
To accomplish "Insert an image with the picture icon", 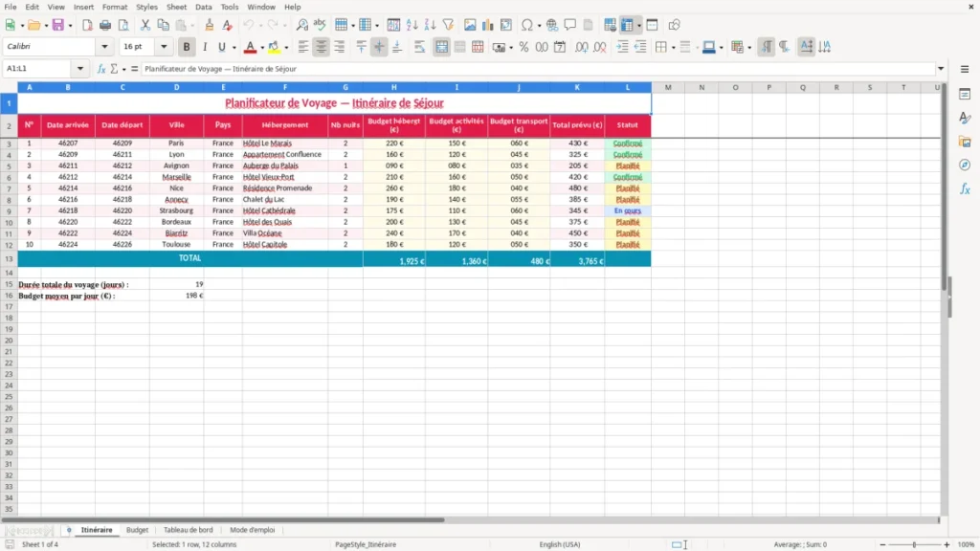I will (470, 25).
